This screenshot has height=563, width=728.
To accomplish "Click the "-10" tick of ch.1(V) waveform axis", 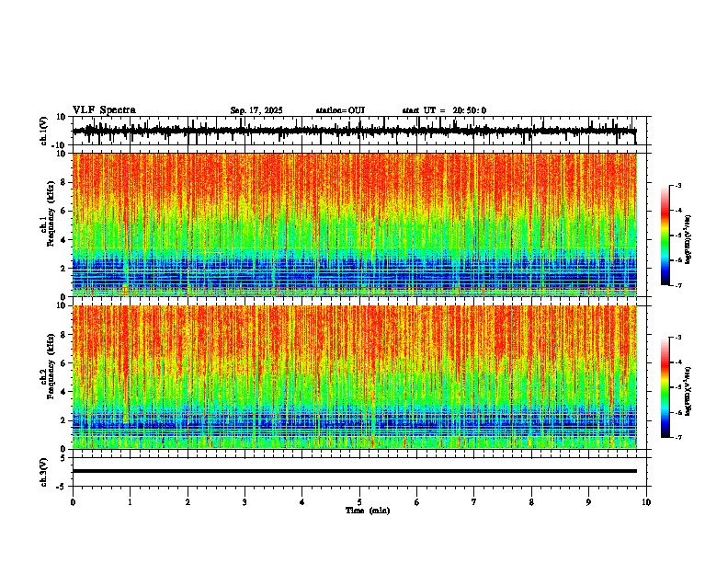I will (60, 145).
